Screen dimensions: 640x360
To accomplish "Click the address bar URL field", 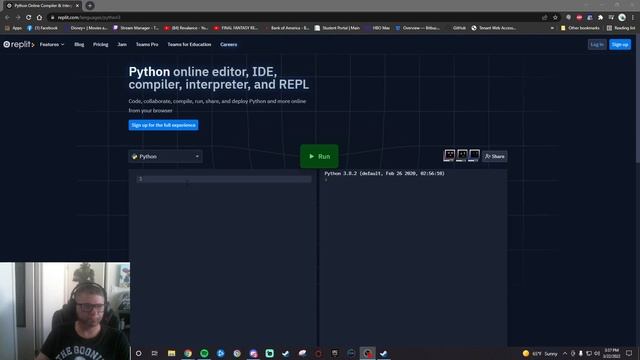I will [x=294, y=18].
